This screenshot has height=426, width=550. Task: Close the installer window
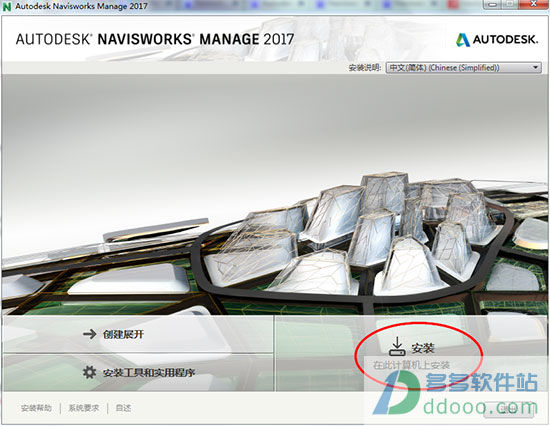click(534, 5)
